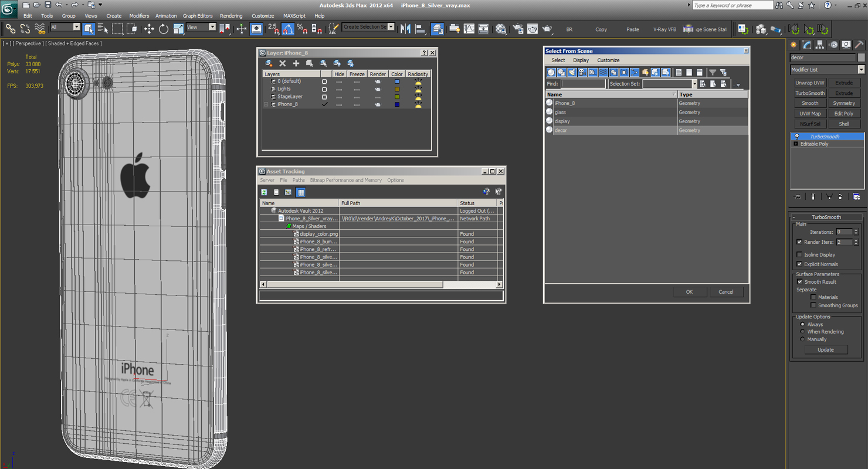Choose the Select and Uniform Scale tool
The width and height of the screenshot is (868, 469).
click(x=178, y=28)
